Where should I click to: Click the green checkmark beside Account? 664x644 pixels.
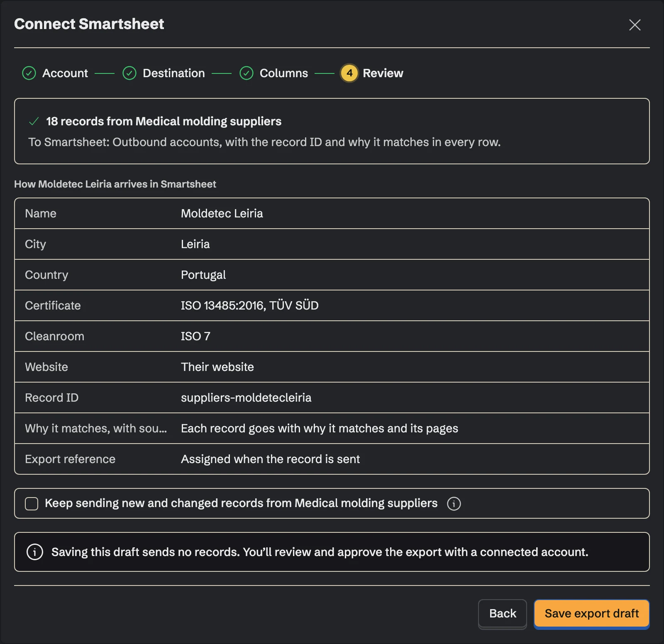[29, 73]
